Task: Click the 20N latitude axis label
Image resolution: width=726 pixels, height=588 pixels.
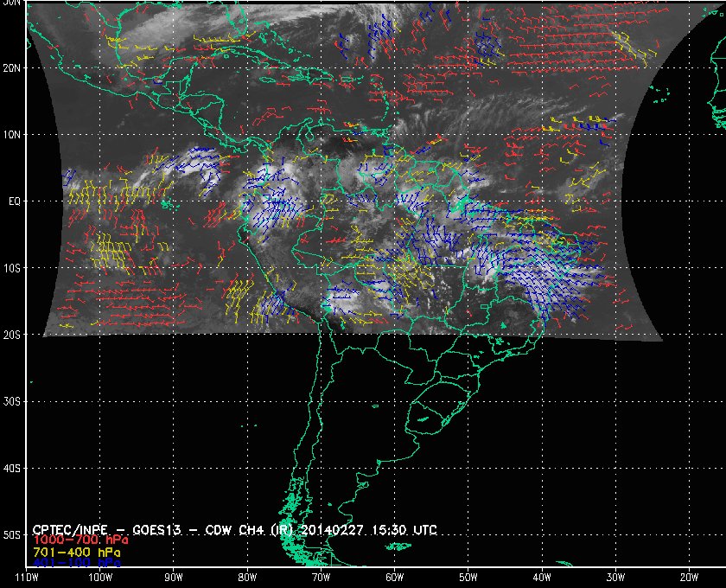Action: (x=11, y=67)
